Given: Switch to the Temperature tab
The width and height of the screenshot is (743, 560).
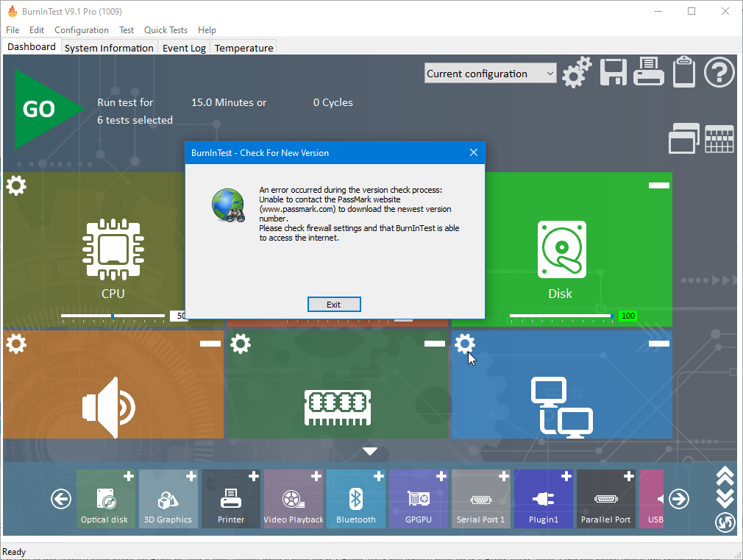Looking at the screenshot, I should point(244,48).
